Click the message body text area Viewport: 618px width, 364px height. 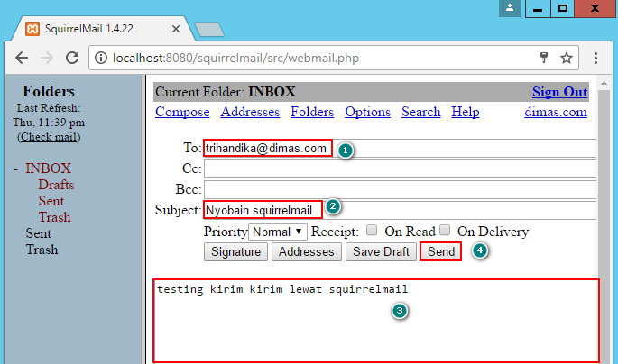click(376, 321)
